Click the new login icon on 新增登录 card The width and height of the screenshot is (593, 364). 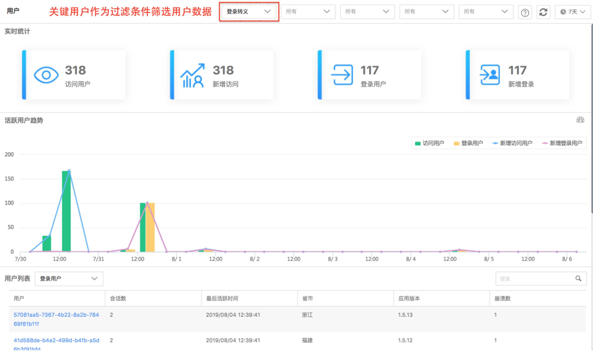490,75
